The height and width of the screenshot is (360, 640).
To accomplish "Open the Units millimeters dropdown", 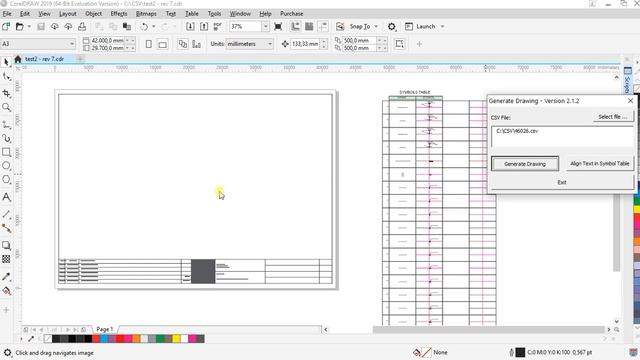I will (x=270, y=44).
